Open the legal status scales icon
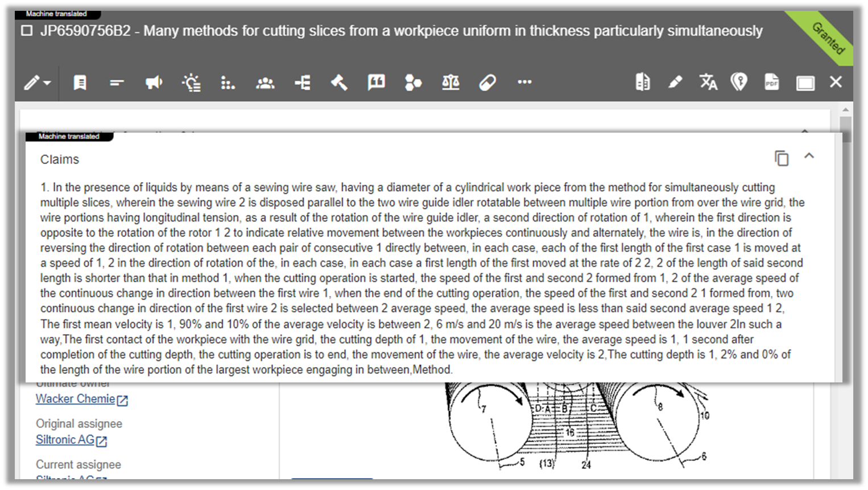The image size is (868, 490). tap(450, 83)
